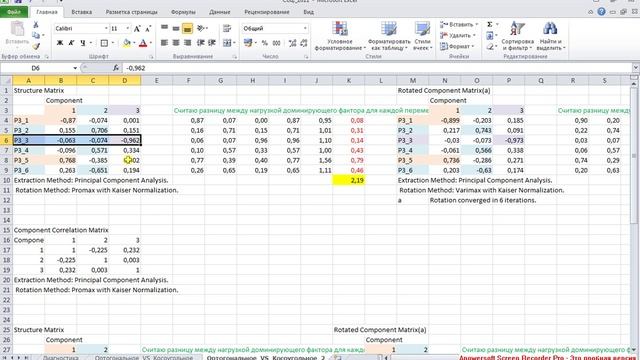Select the yellow cell with 2,19
The image size is (640, 360).
[349, 180]
